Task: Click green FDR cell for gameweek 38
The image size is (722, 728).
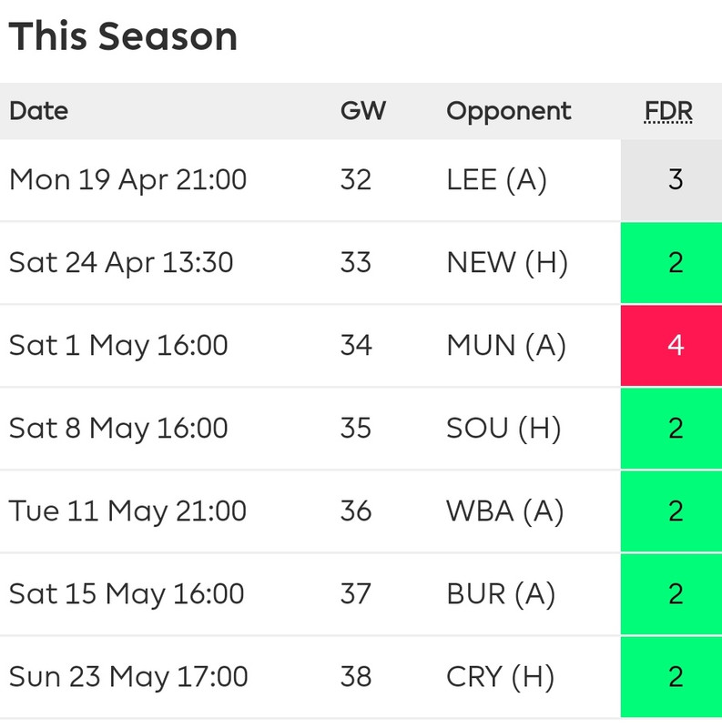Action: tap(671, 677)
